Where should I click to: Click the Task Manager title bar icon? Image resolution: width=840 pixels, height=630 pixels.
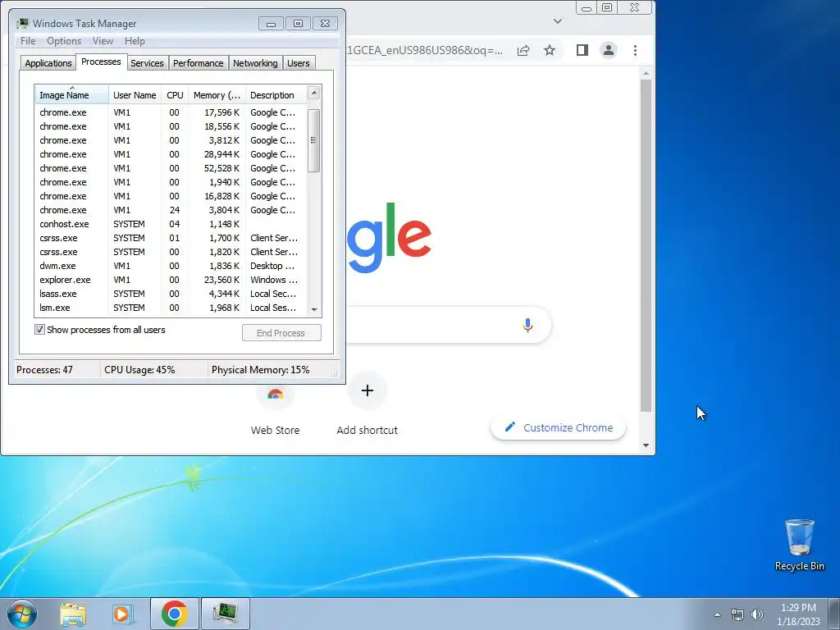coord(22,23)
